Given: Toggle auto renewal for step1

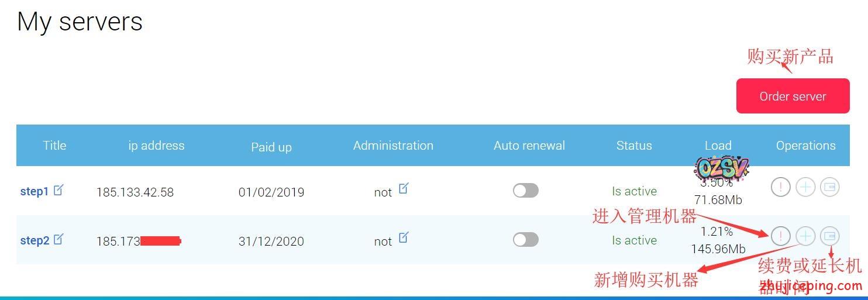Looking at the screenshot, I should [525, 191].
